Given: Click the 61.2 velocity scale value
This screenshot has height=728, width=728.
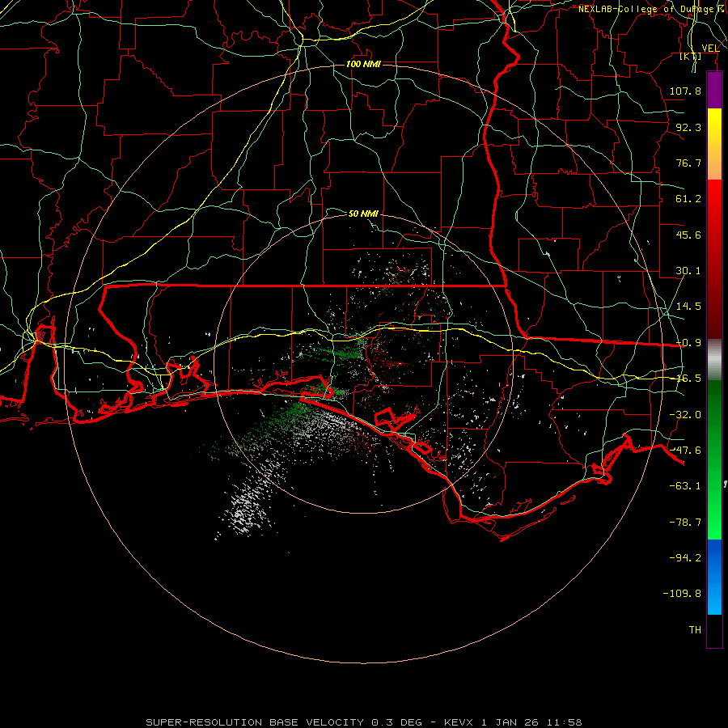Looking at the screenshot, I should [688, 199].
